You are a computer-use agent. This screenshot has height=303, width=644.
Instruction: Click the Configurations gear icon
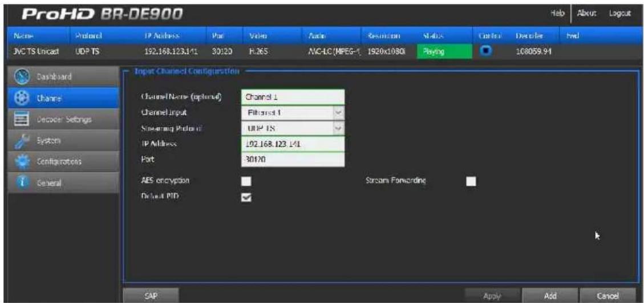21,162
